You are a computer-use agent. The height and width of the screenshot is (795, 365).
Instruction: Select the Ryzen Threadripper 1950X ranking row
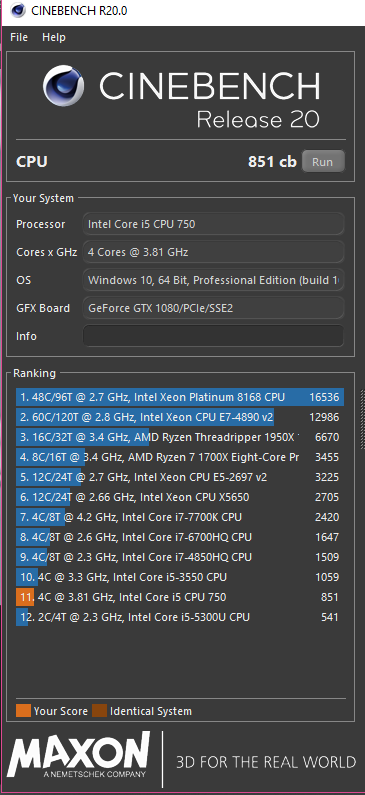180,437
